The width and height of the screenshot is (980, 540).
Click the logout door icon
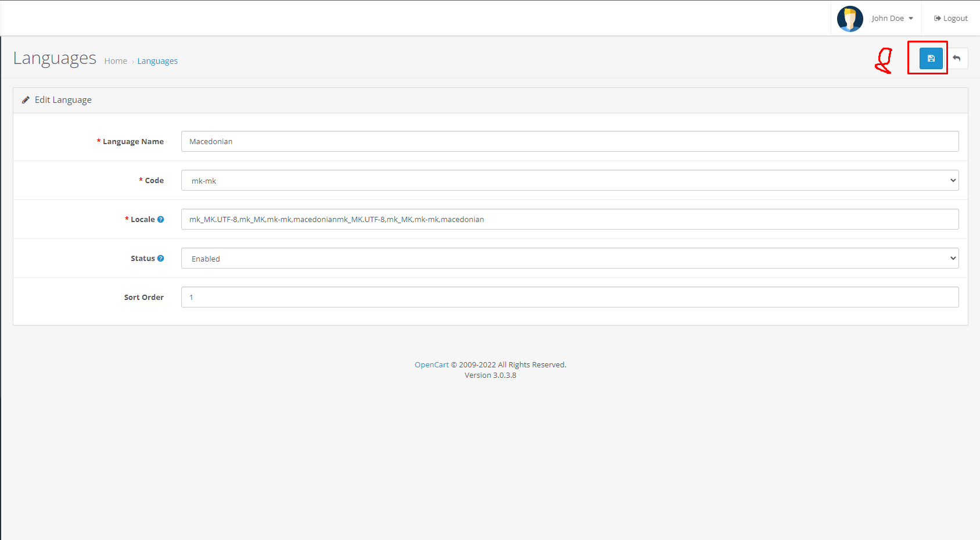[937, 18]
